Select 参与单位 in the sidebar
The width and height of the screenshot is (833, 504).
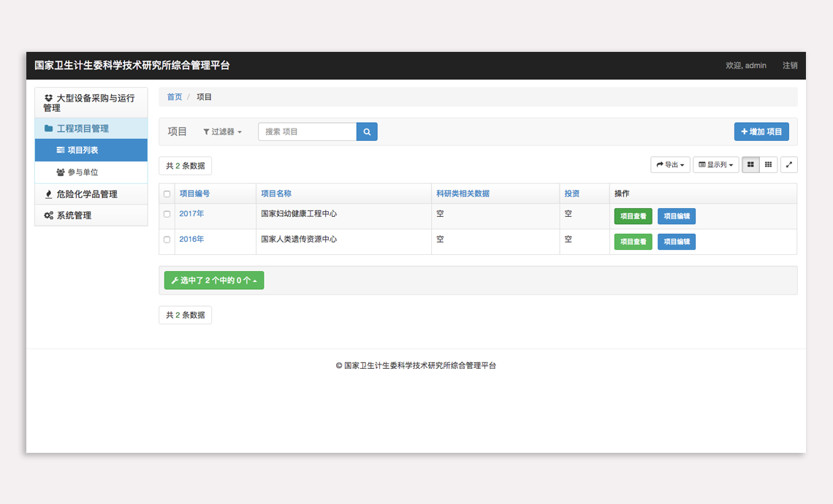83,172
